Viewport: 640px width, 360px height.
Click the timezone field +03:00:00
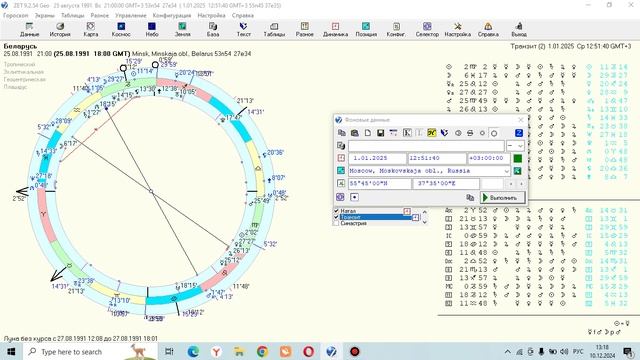(x=489, y=158)
